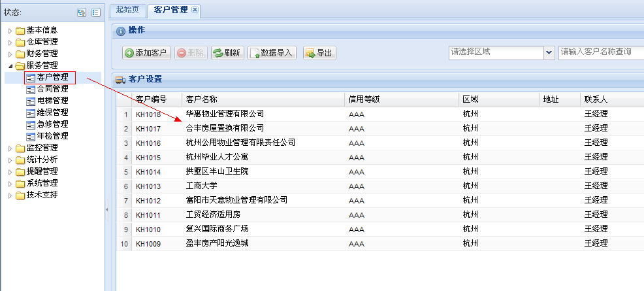Close the 客户管理 tab
This screenshot has height=291, width=644.
pyautogui.click(x=195, y=9)
